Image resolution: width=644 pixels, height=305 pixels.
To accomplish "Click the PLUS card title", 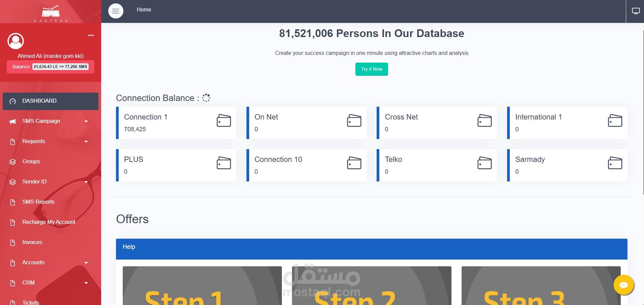I will [134, 160].
